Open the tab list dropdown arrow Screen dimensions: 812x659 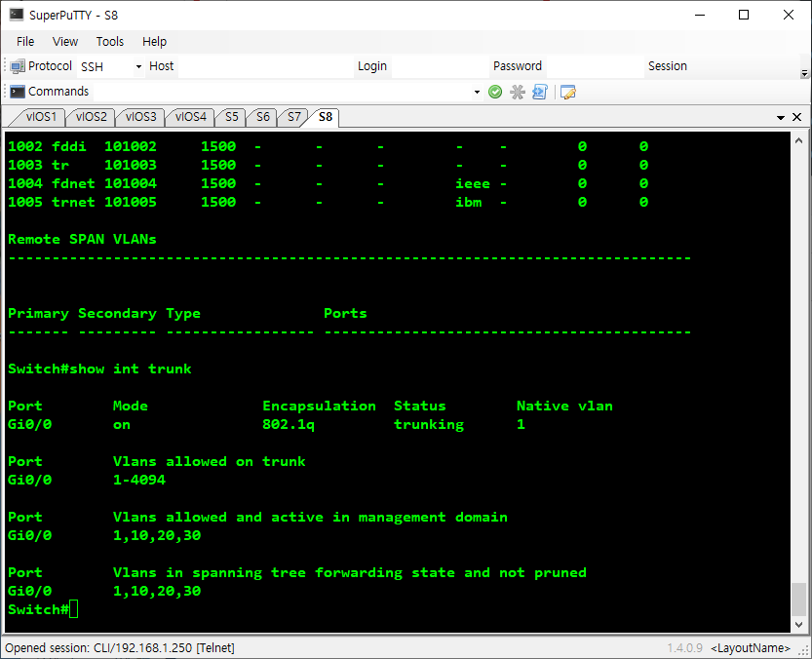pyautogui.click(x=781, y=118)
